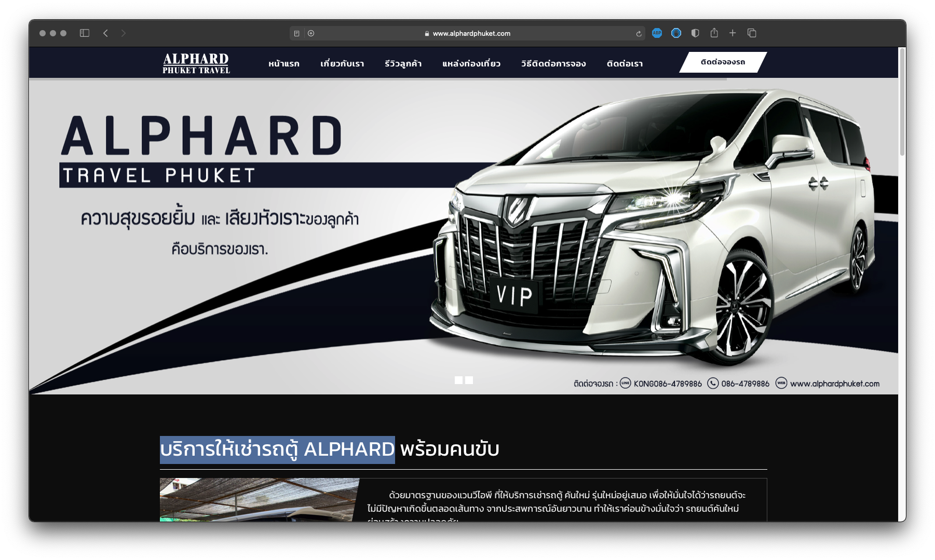Click the ติดต่อจองรถ button
935x560 pixels.
723,62
